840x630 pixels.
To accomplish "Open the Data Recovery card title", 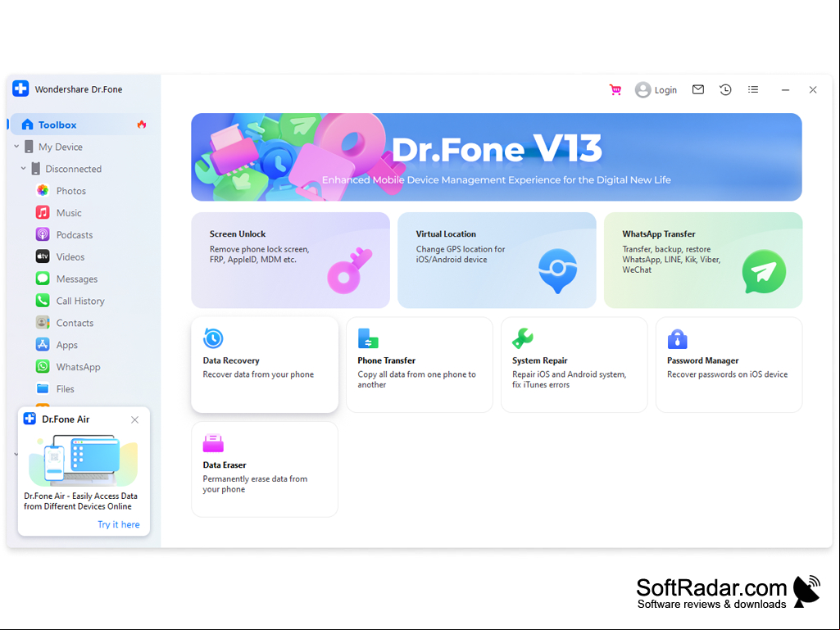I will click(x=231, y=360).
